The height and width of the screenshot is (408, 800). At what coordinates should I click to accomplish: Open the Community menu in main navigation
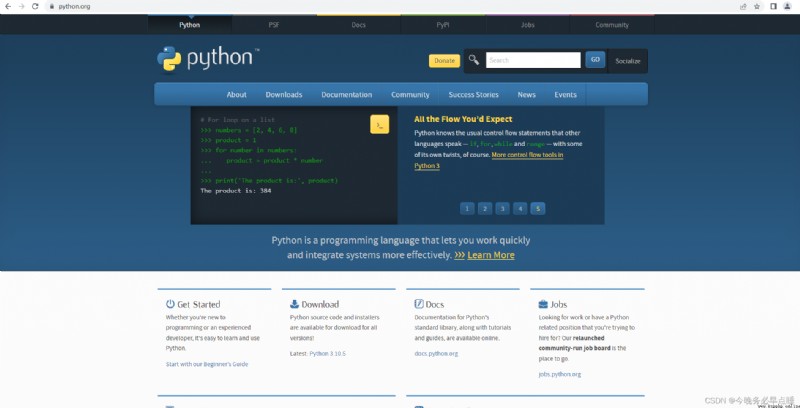(x=410, y=95)
